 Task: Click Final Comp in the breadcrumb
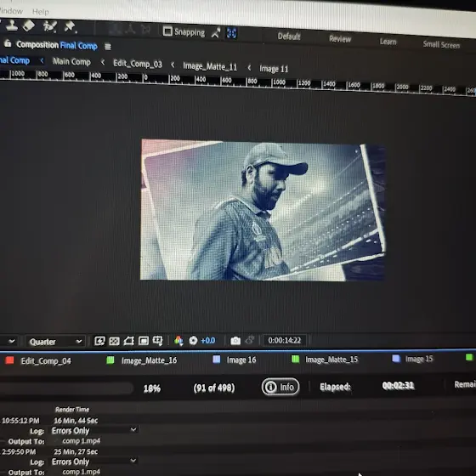coord(14,60)
